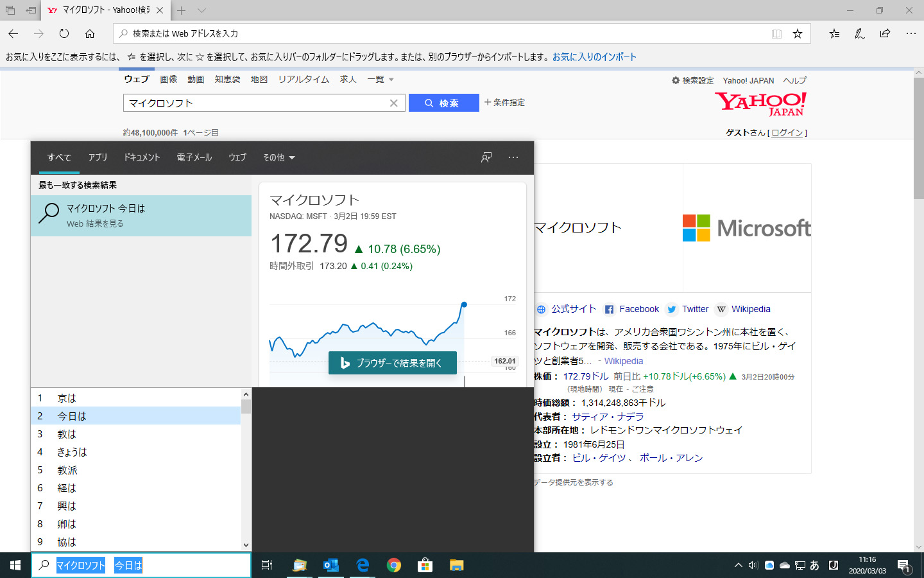Open Outlook from the taskbar
The image size is (924, 578).
pyautogui.click(x=331, y=565)
